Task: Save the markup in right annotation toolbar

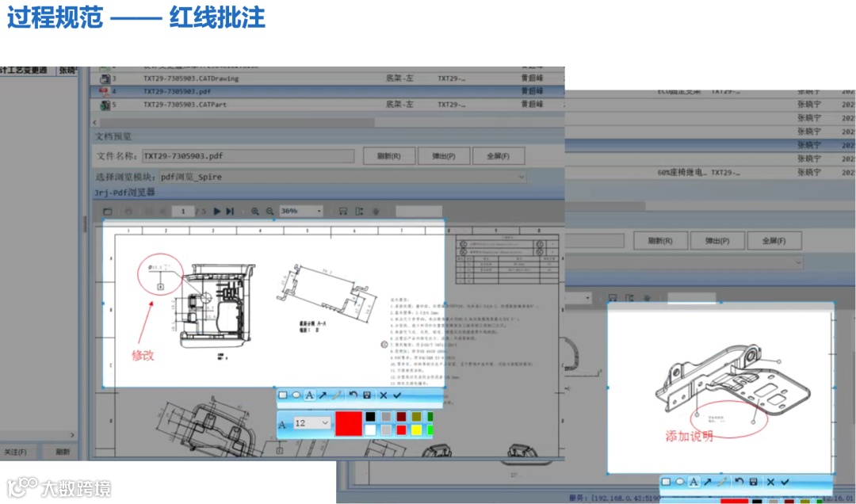Action: (x=754, y=482)
